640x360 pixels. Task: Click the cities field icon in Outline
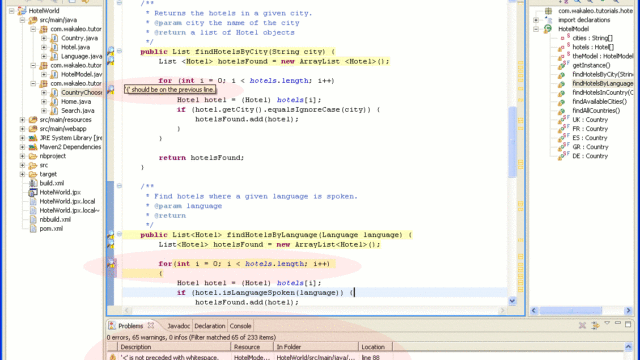[x=564, y=38]
